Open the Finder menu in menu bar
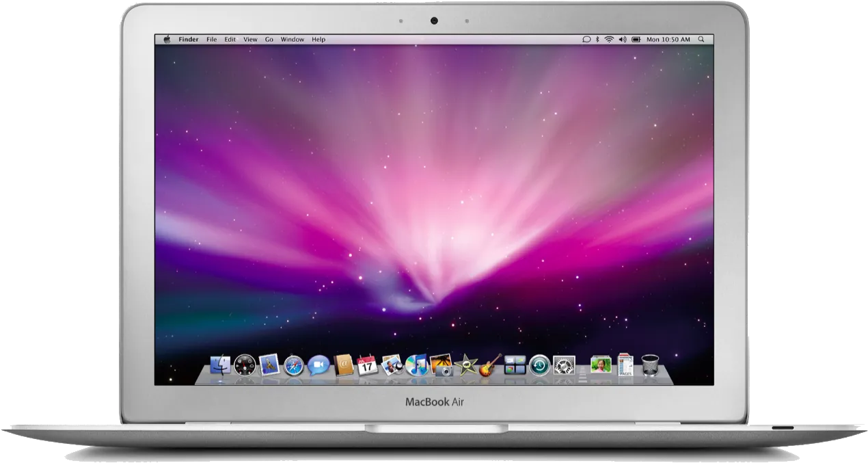The width and height of the screenshot is (868, 463). tap(189, 40)
